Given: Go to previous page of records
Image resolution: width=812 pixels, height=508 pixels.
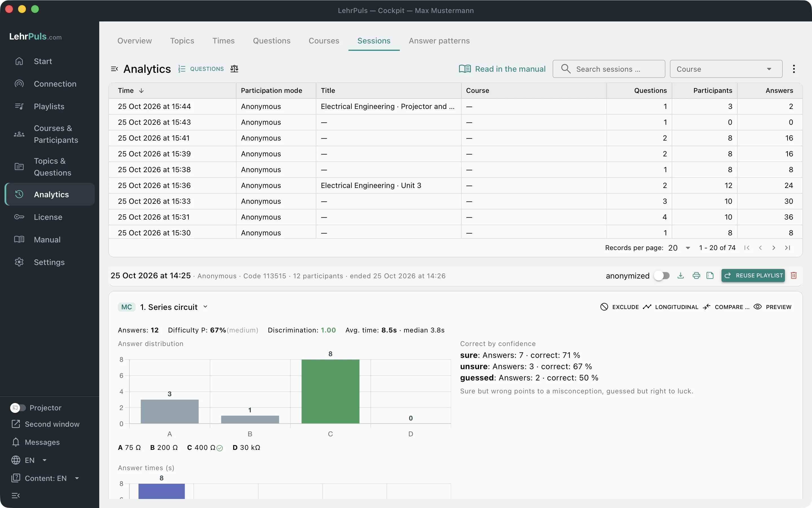Looking at the screenshot, I should [760, 248].
